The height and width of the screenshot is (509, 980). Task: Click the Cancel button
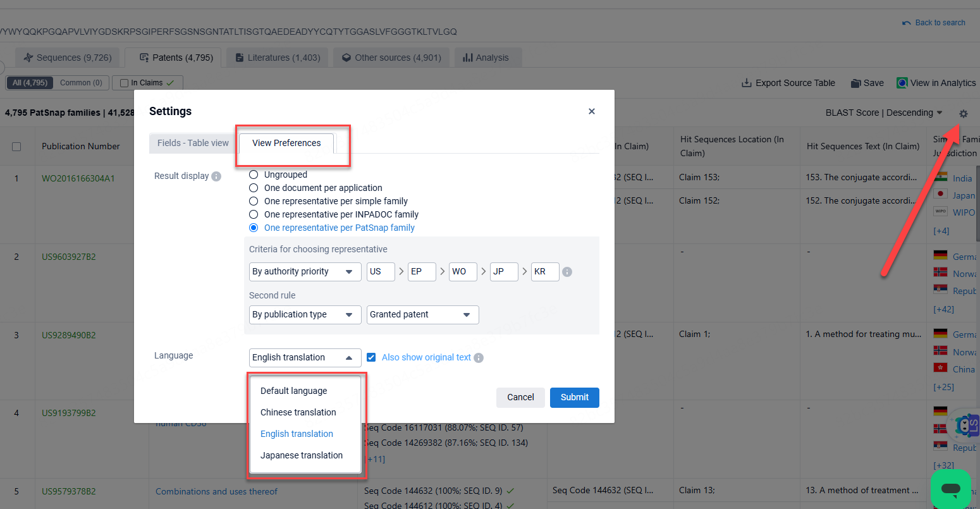[x=520, y=397]
